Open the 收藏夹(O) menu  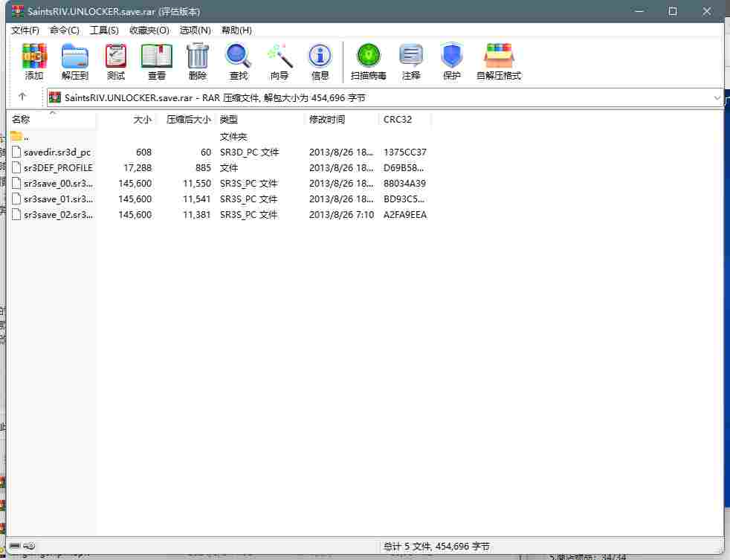pos(149,30)
